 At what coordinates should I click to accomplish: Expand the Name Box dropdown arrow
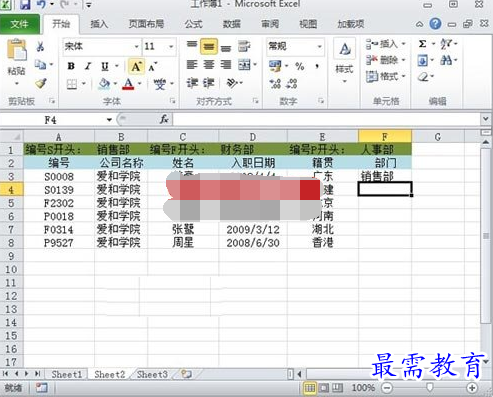pos(109,120)
